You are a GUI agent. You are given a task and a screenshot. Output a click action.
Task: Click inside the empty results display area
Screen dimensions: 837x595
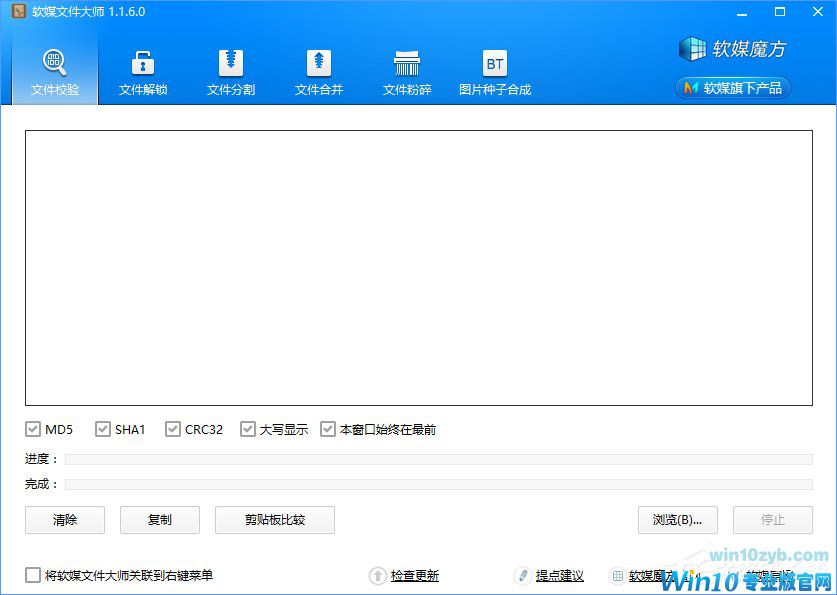(x=418, y=270)
